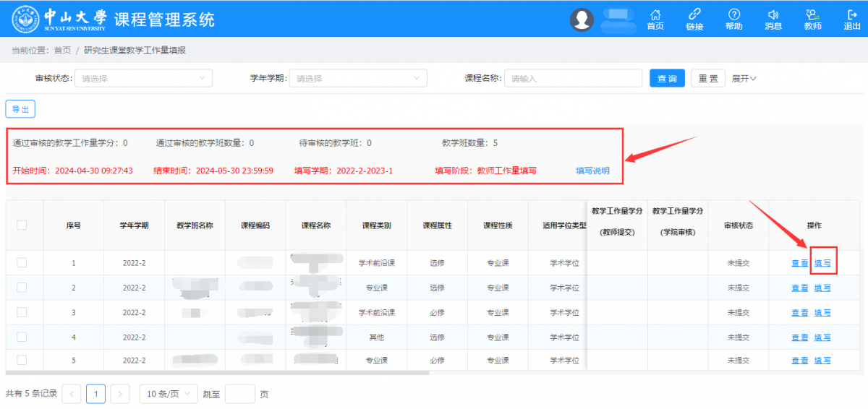Viewport: 868px width, 409px height.
Task: Click the 教师 role icon
Action: coord(812,15)
